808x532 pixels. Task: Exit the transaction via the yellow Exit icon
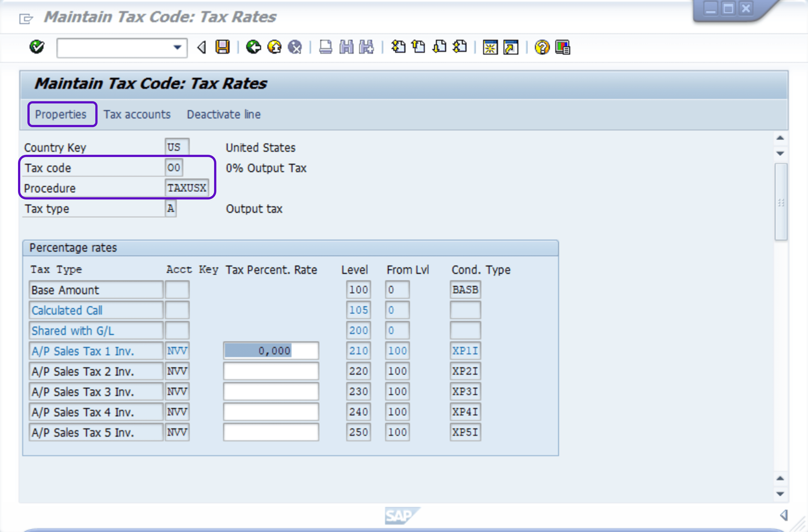click(274, 47)
